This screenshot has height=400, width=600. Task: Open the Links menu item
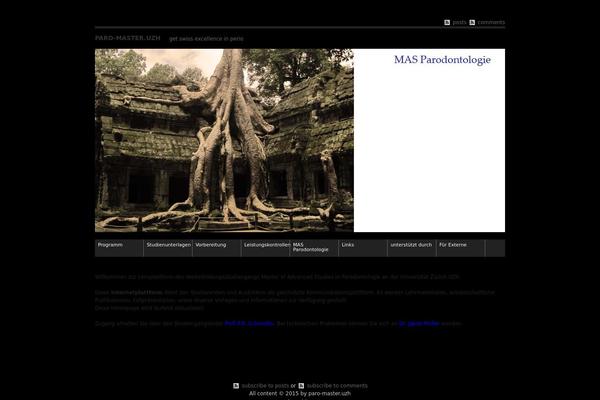pyautogui.click(x=363, y=248)
